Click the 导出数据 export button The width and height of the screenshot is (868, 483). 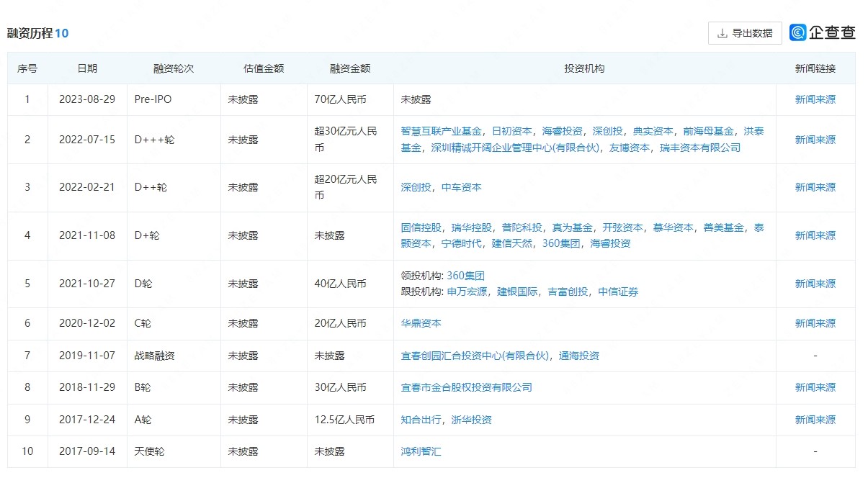point(745,33)
